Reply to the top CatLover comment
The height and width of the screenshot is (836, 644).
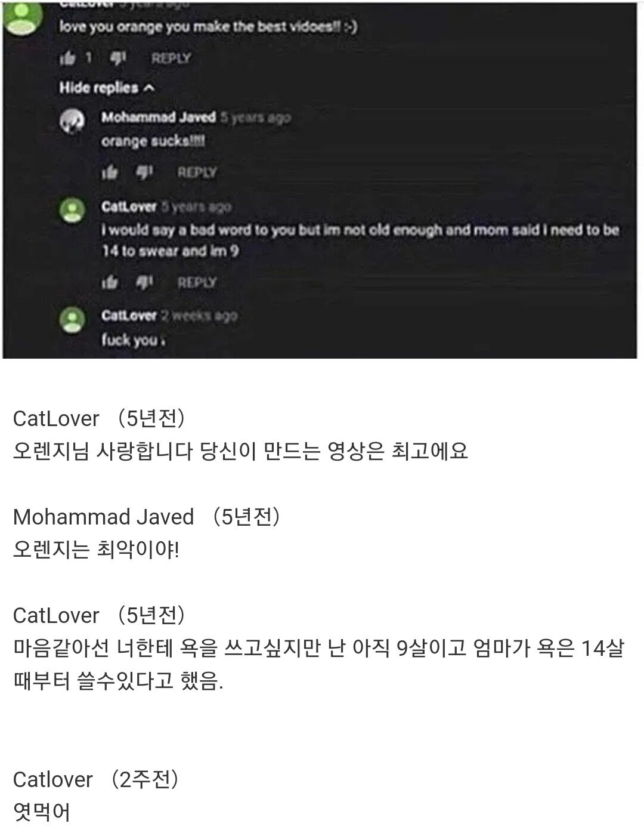pyautogui.click(x=171, y=58)
